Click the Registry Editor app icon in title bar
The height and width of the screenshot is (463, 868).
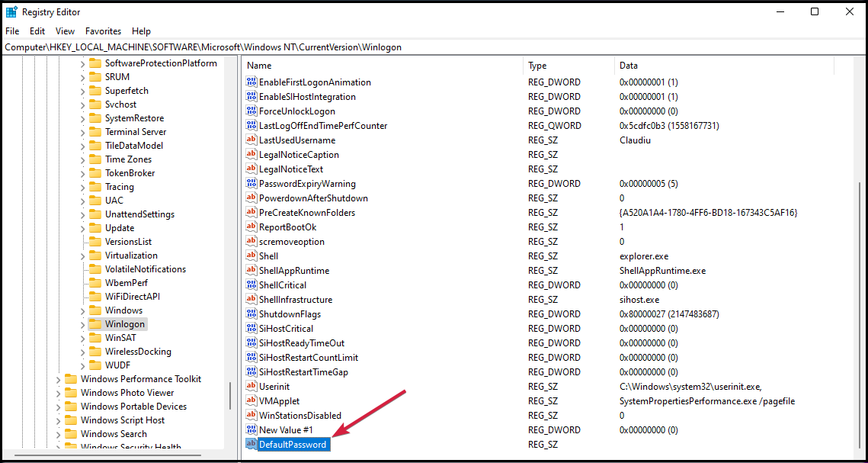tap(11, 11)
